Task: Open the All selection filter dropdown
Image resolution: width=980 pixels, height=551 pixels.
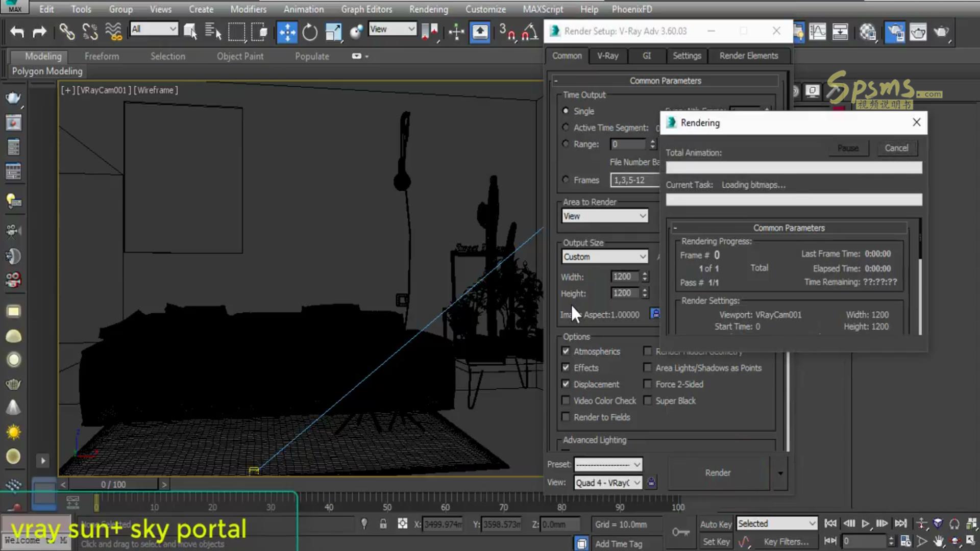Action: [154, 29]
